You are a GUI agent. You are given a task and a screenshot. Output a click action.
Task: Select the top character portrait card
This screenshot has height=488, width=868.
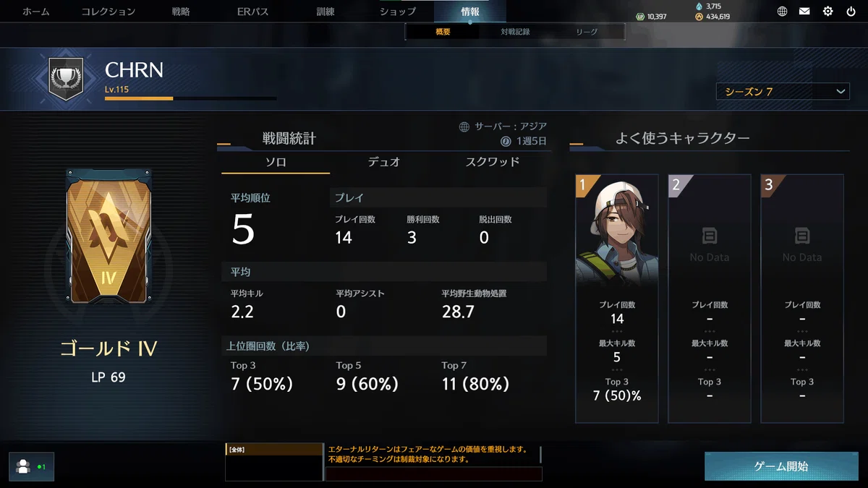click(617, 298)
